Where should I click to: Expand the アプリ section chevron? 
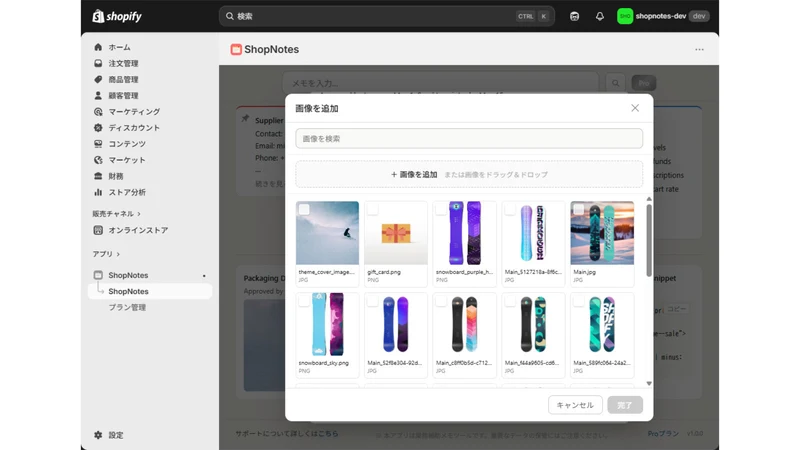118,254
